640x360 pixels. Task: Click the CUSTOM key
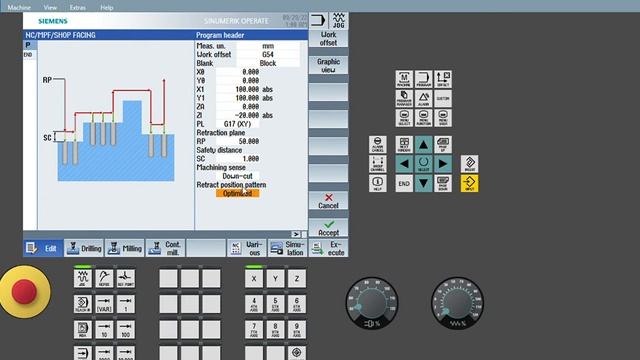443,99
